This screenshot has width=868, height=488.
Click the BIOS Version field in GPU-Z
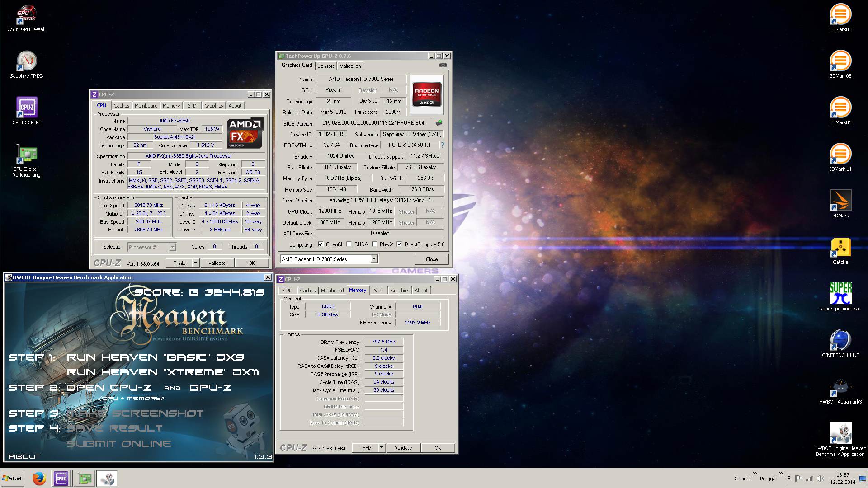[x=373, y=123]
